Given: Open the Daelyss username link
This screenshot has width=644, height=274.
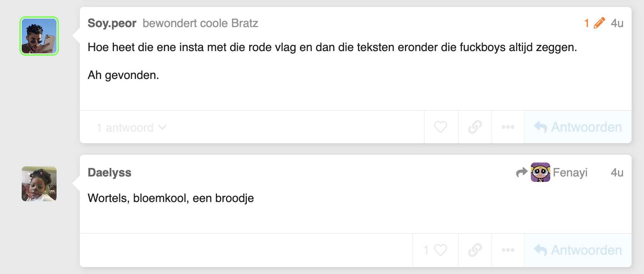Looking at the screenshot, I should point(110,172).
